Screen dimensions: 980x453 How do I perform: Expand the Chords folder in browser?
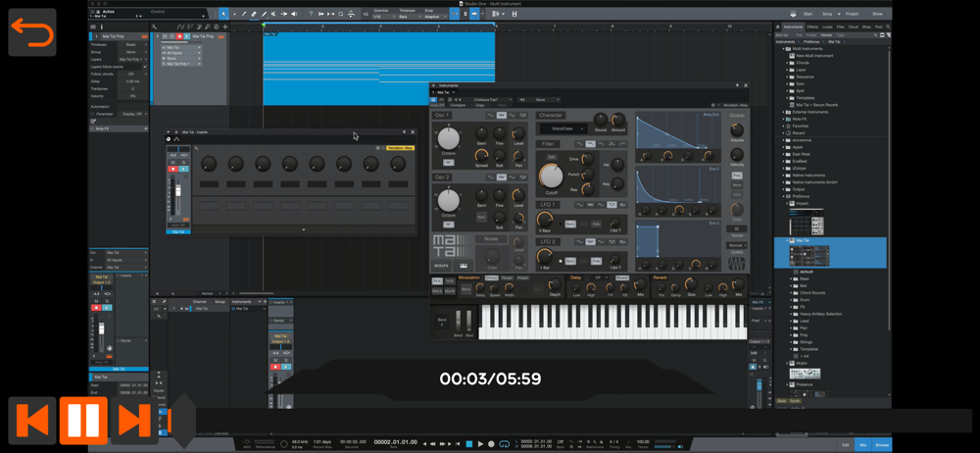point(788,63)
